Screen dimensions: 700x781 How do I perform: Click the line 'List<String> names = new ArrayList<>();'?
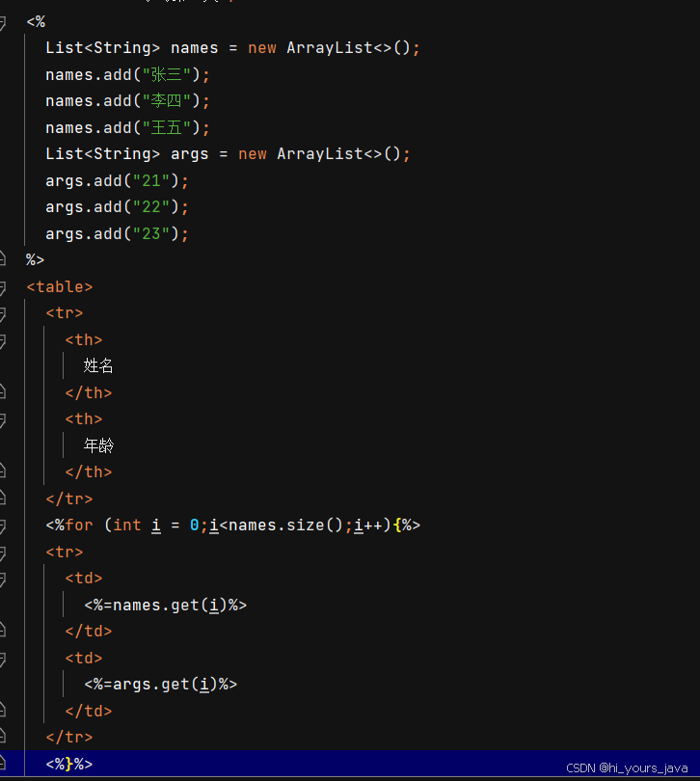coord(232,48)
